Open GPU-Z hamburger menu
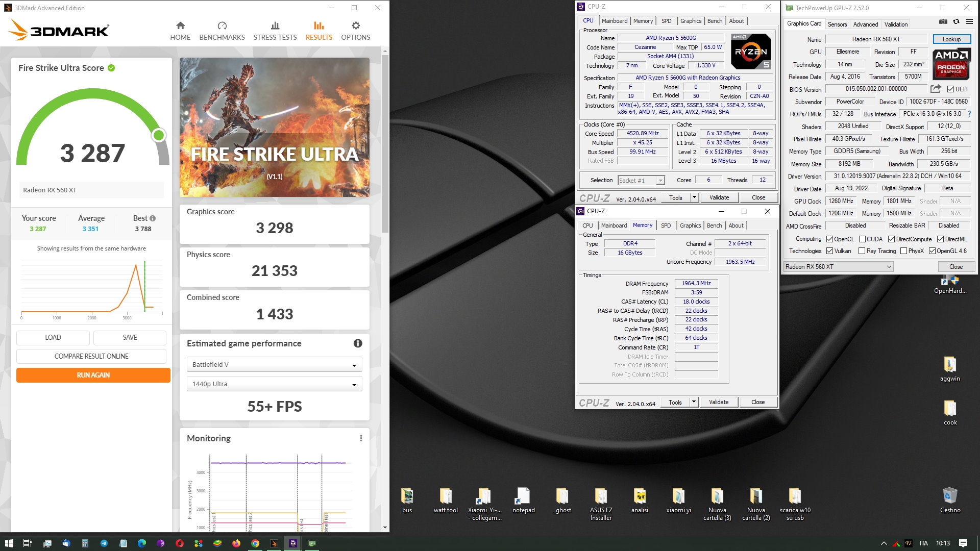 pyautogui.click(x=969, y=21)
